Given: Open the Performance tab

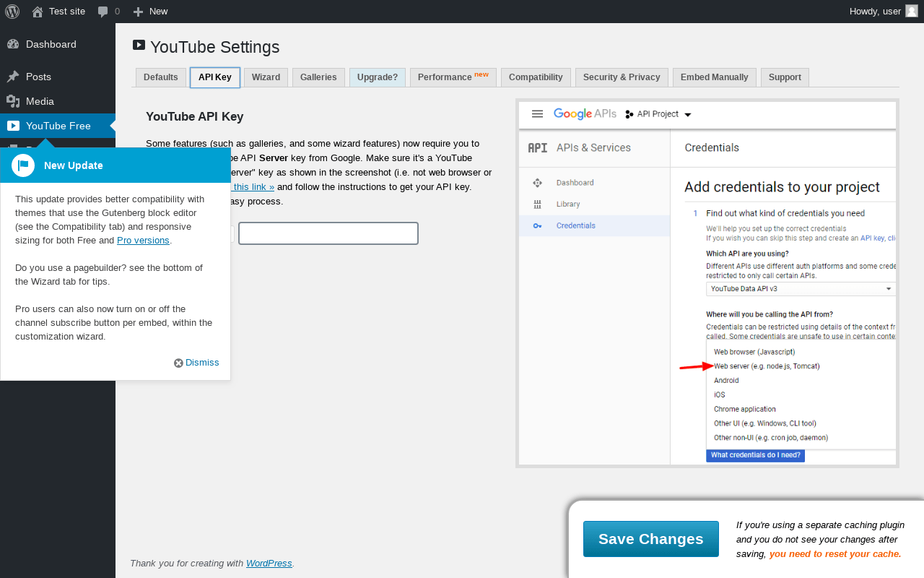Looking at the screenshot, I should (x=453, y=77).
